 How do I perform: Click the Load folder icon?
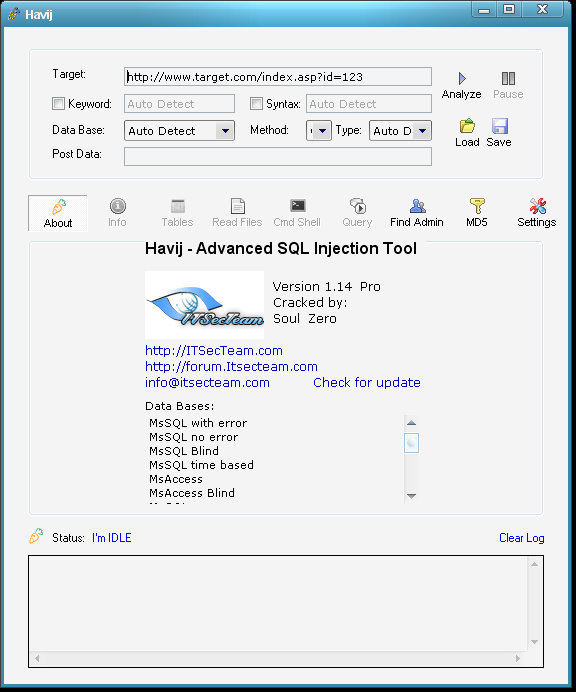pyautogui.click(x=467, y=126)
